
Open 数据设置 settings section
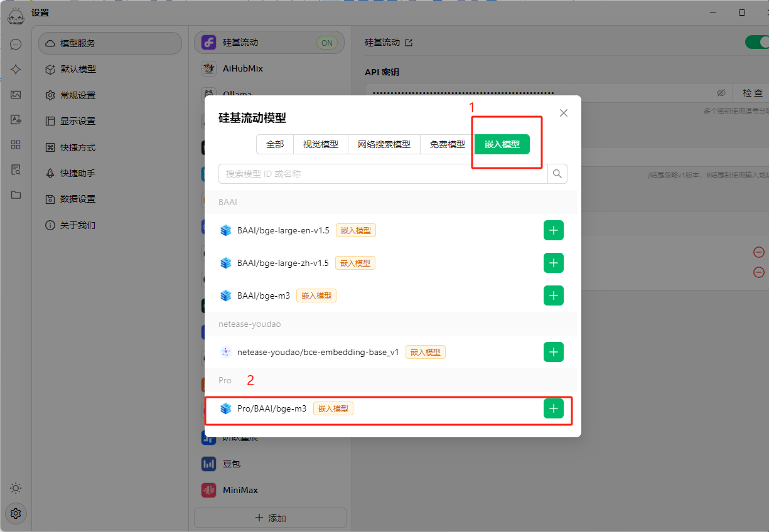click(110, 199)
